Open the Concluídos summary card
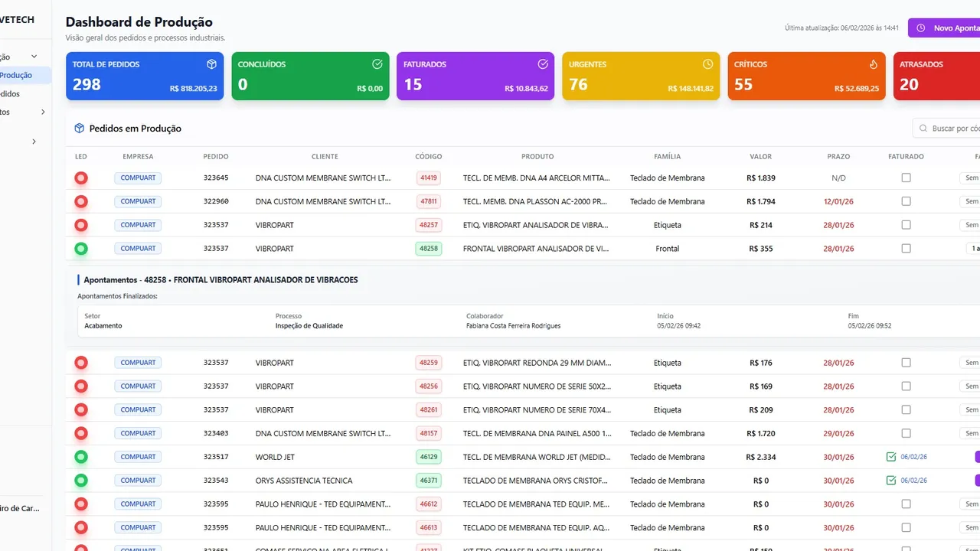 point(310,76)
